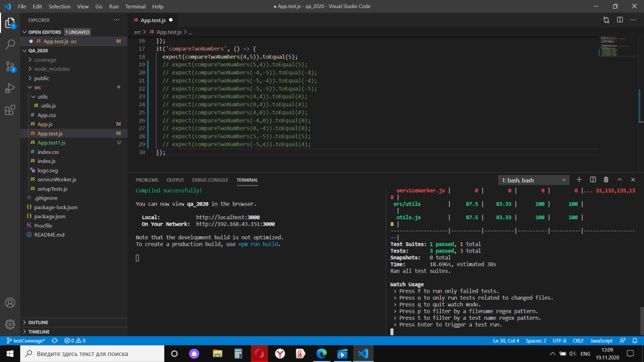Open App.js in the file tree

tap(73, 124)
